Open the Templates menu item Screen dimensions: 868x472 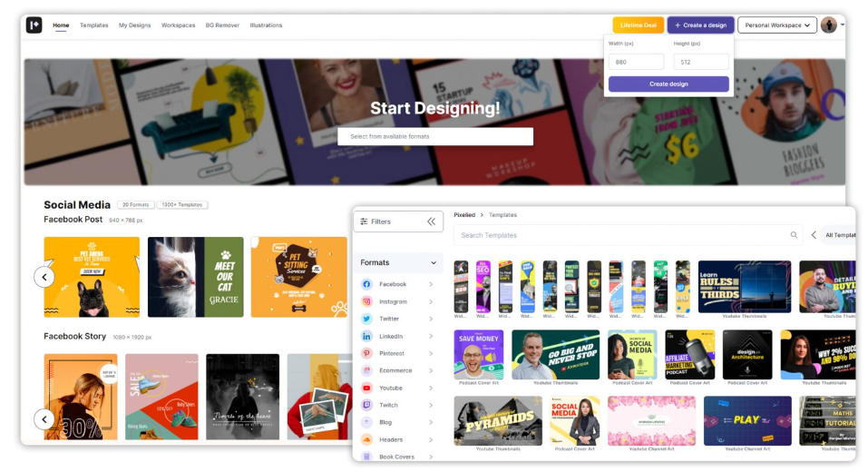(x=94, y=25)
